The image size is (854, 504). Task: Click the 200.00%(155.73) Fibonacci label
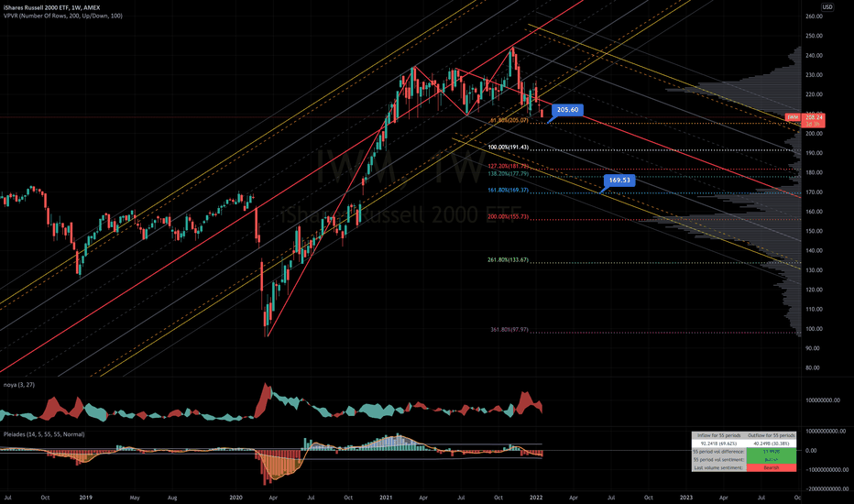[509, 217]
